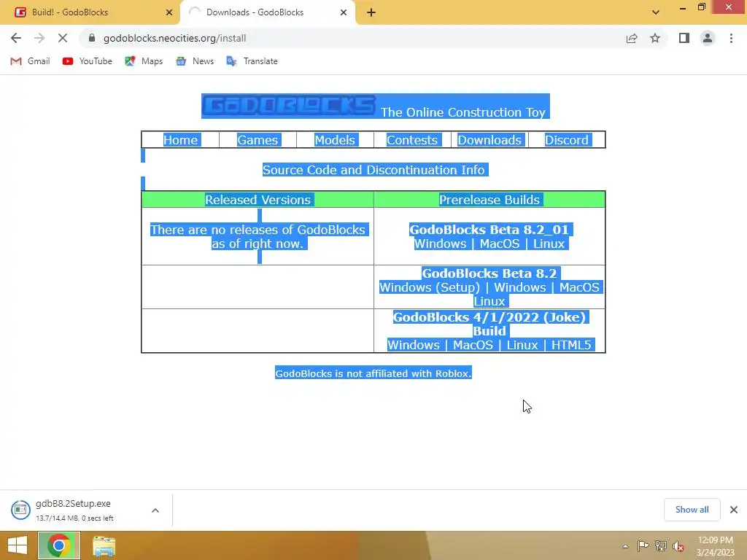This screenshot has height=560, width=747.
Task: Click the Chrome taskbar icon
Action: click(59, 545)
